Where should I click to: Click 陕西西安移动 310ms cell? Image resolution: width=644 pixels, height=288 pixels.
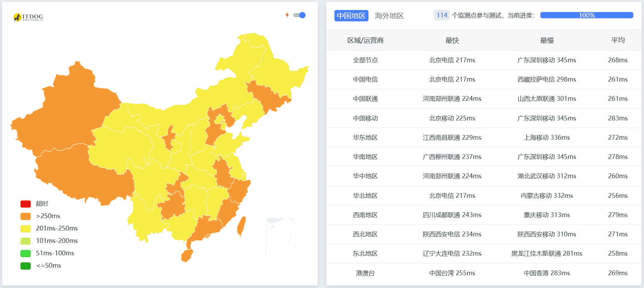pos(547,234)
